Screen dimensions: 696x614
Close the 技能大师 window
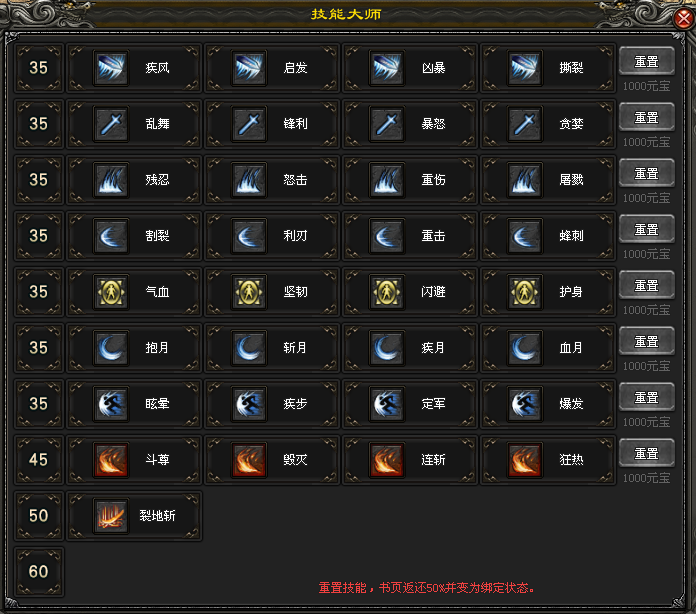coord(684,19)
